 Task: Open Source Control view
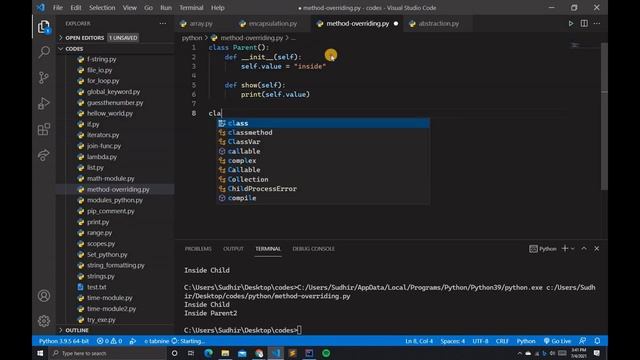(x=44, y=78)
